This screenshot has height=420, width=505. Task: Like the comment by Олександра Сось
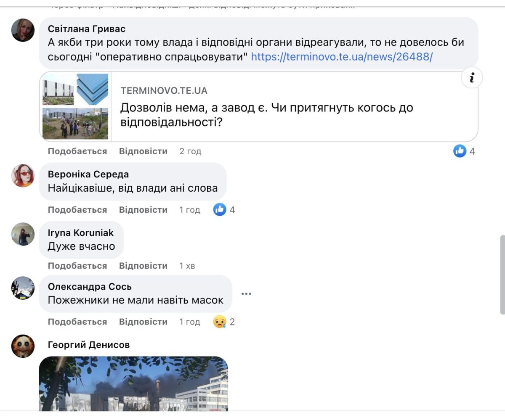77,322
